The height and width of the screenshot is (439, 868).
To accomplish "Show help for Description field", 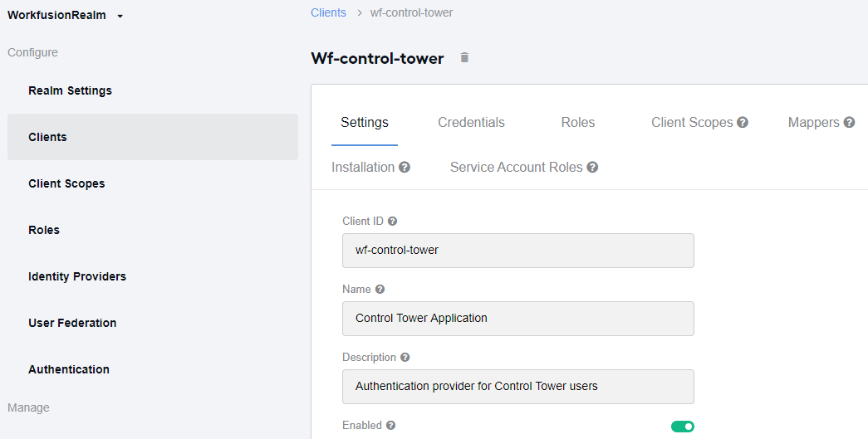I will (405, 357).
